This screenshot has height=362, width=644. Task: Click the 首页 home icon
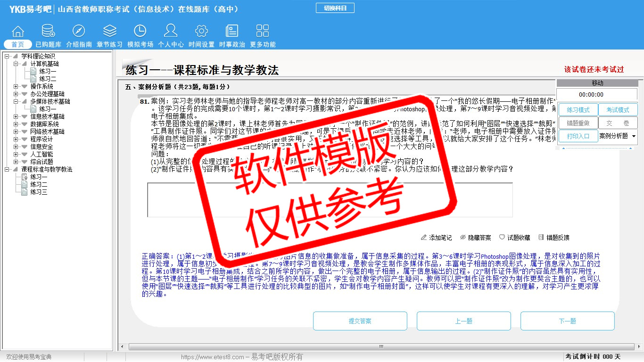pos(18,32)
